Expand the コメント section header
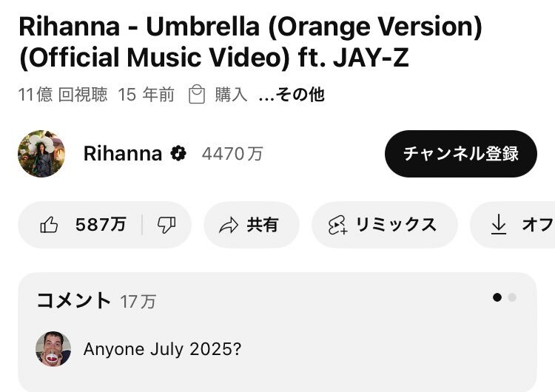This screenshot has width=555, height=392. tap(73, 301)
